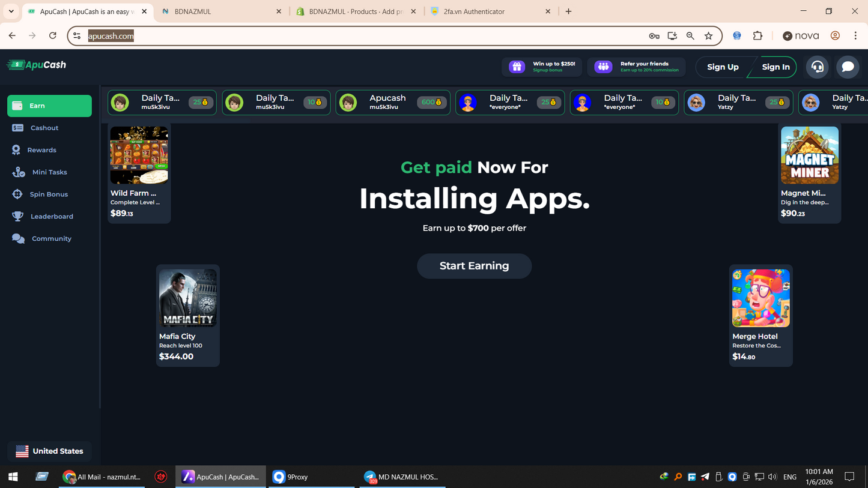Open the chat bubble icon

tap(848, 67)
